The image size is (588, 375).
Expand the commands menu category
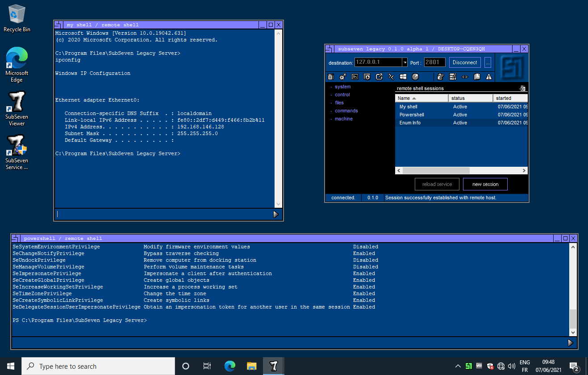point(346,111)
